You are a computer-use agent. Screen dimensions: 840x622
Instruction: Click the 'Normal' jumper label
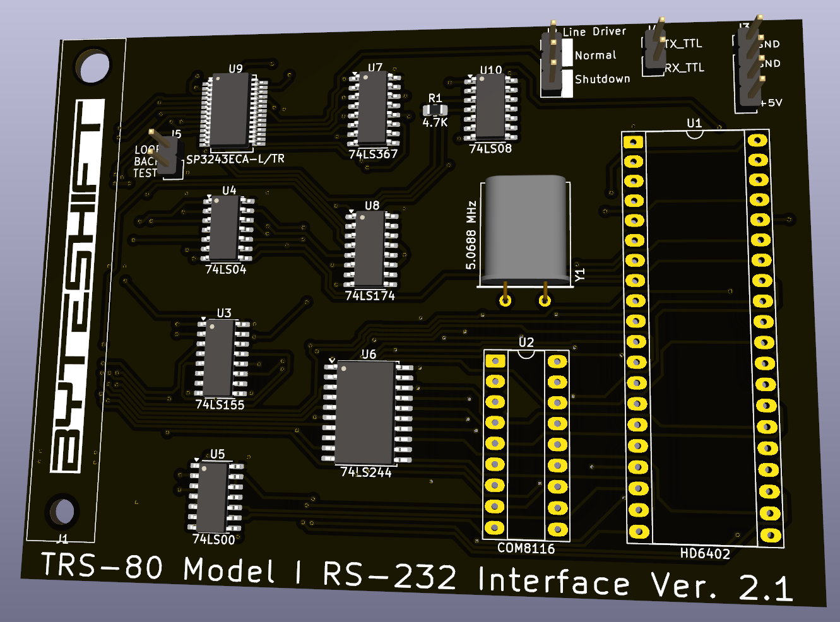coord(595,56)
